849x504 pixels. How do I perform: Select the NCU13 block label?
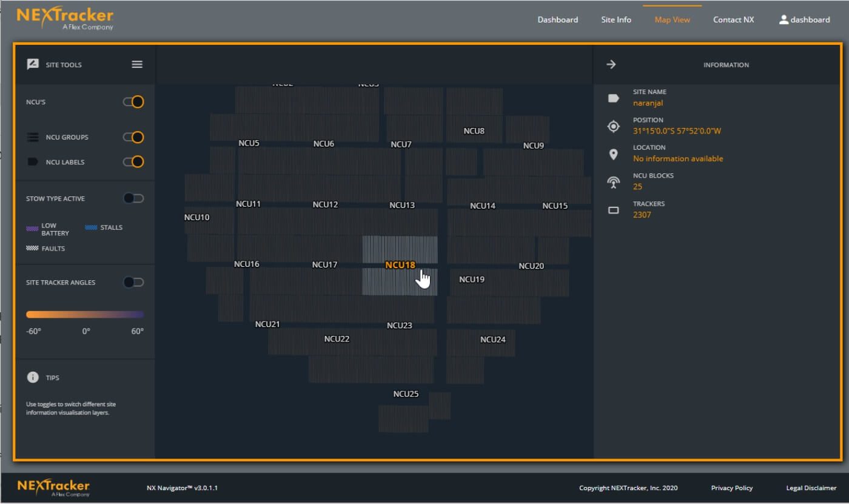click(x=402, y=205)
